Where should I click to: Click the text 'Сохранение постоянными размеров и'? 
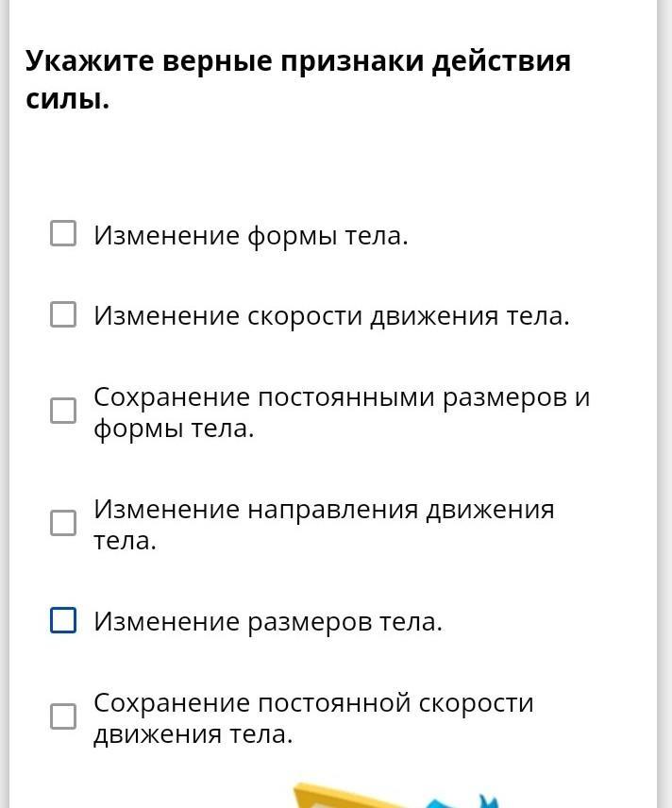(x=341, y=397)
